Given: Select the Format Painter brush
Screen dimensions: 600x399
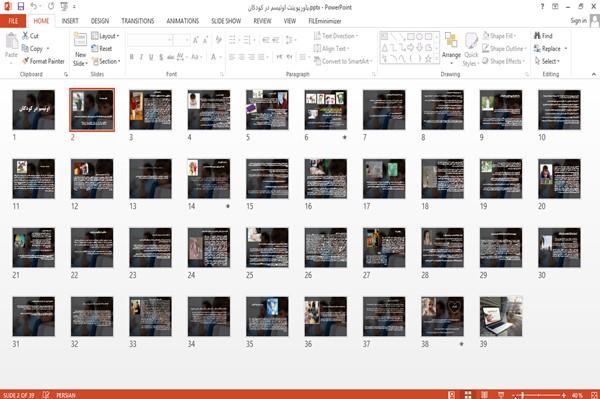Looking at the screenshot, I should [26, 61].
